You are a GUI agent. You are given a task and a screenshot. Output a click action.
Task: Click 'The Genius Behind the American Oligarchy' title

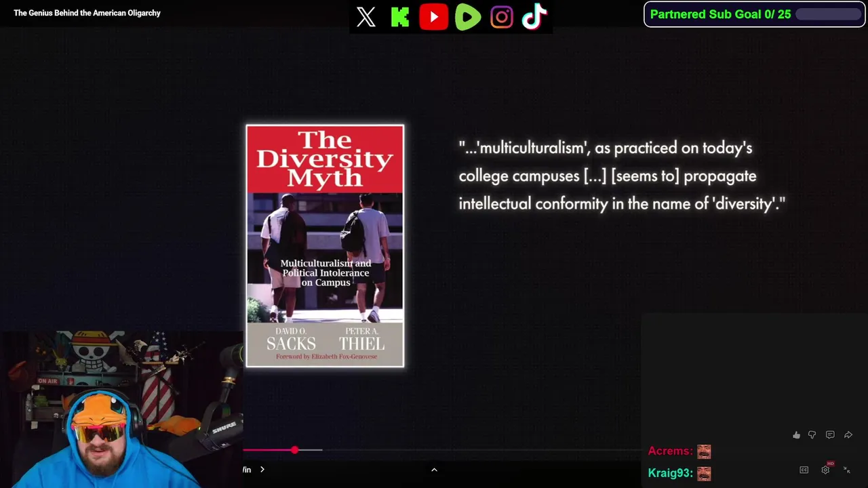click(87, 13)
